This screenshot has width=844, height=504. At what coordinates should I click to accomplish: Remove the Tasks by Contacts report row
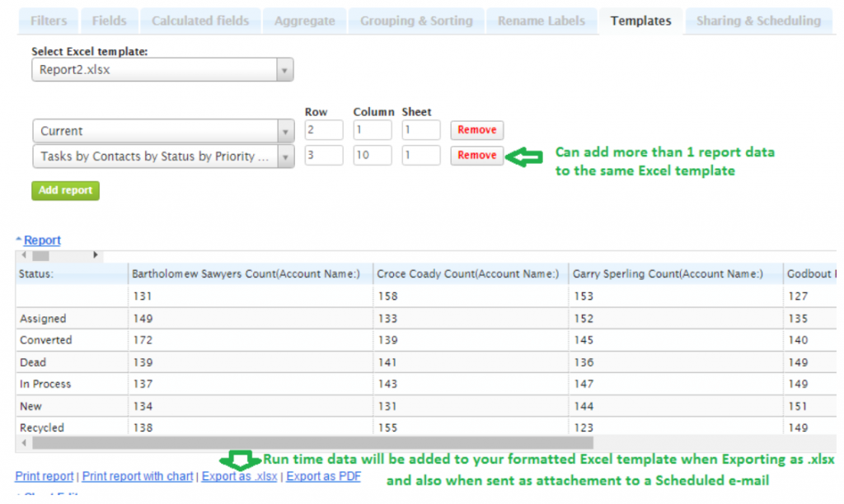pyautogui.click(x=476, y=156)
